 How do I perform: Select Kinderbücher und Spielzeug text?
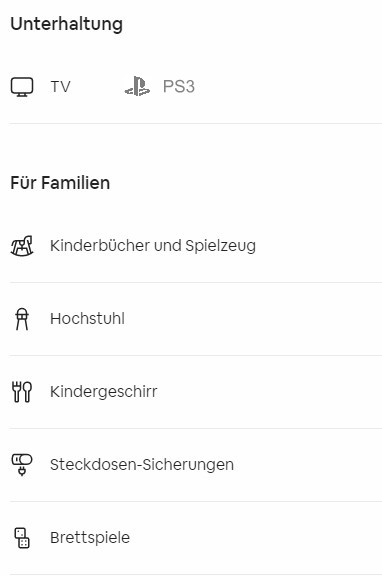click(153, 246)
